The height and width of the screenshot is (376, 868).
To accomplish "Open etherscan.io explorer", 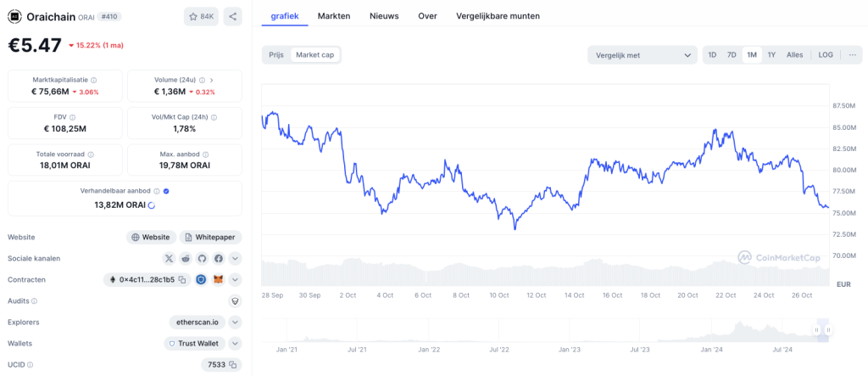I will 197,323.
